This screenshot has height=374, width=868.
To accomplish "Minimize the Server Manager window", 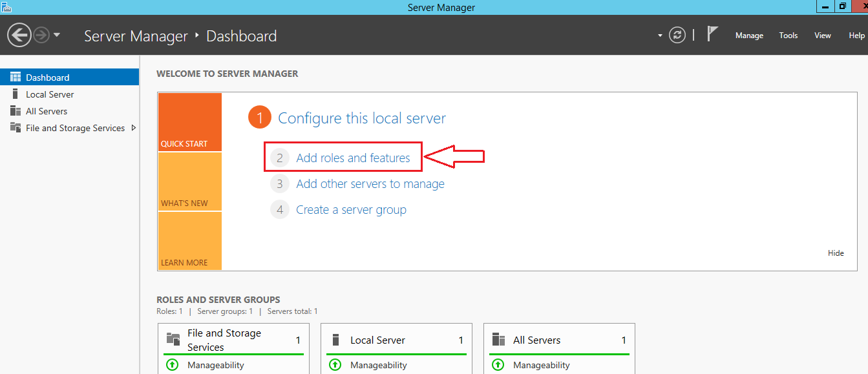I will pyautogui.click(x=825, y=6).
